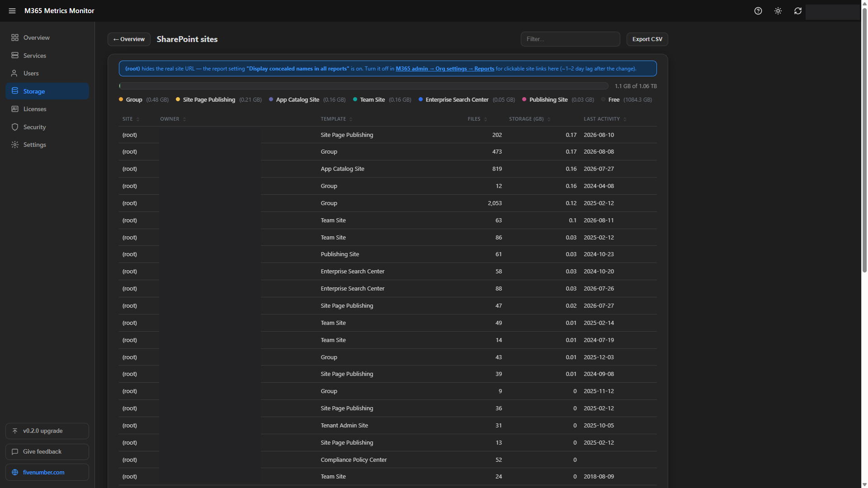
Task: Click the Publishing Site template table cell
Action: tap(340, 254)
